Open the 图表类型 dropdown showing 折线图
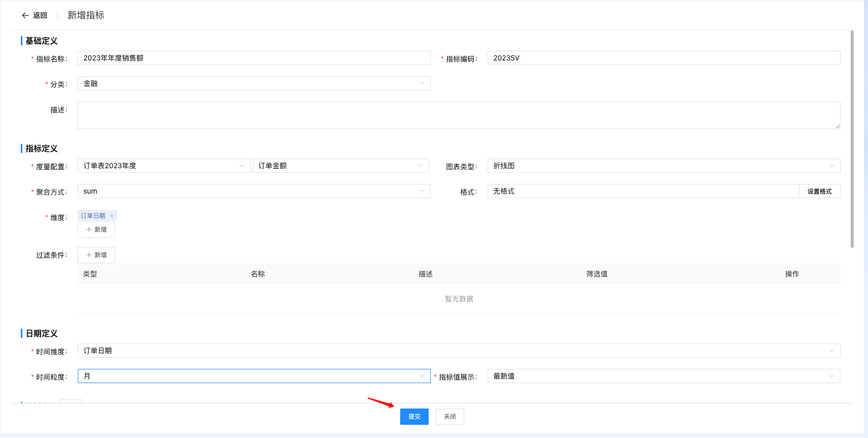The height and width of the screenshot is (438, 868). (x=663, y=166)
